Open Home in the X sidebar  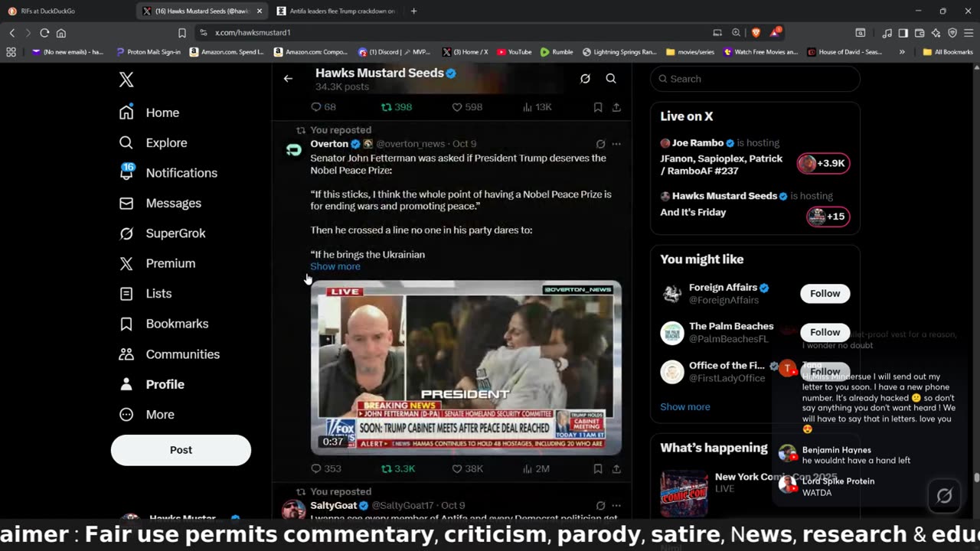click(149, 112)
